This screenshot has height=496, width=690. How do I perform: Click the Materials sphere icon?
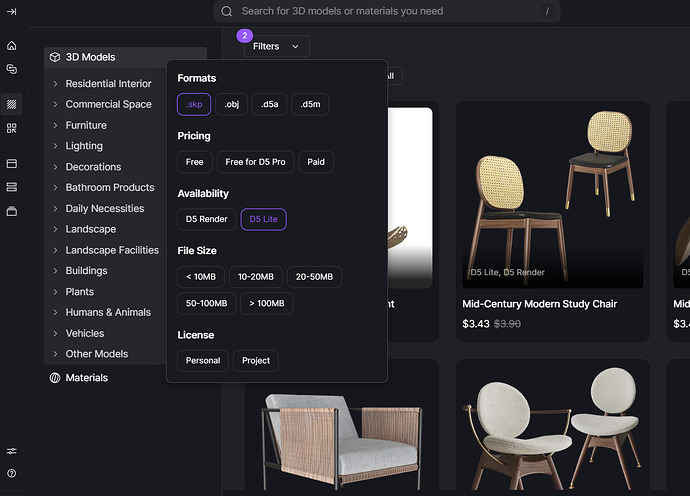click(55, 378)
